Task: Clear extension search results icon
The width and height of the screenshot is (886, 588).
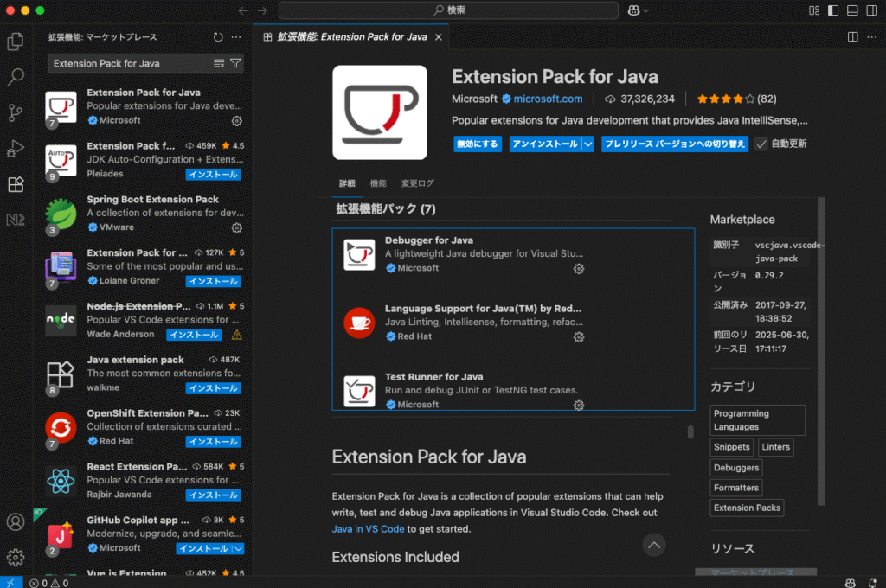Action: 219,63
